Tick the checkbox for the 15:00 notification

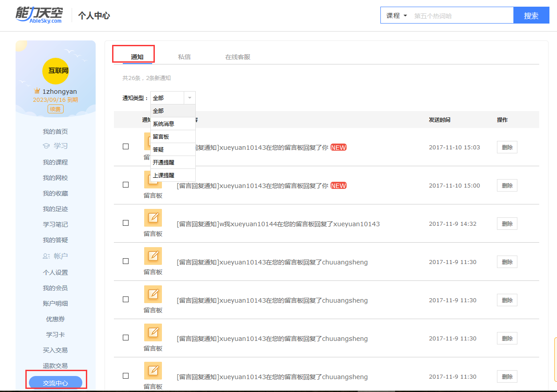[125, 185]
